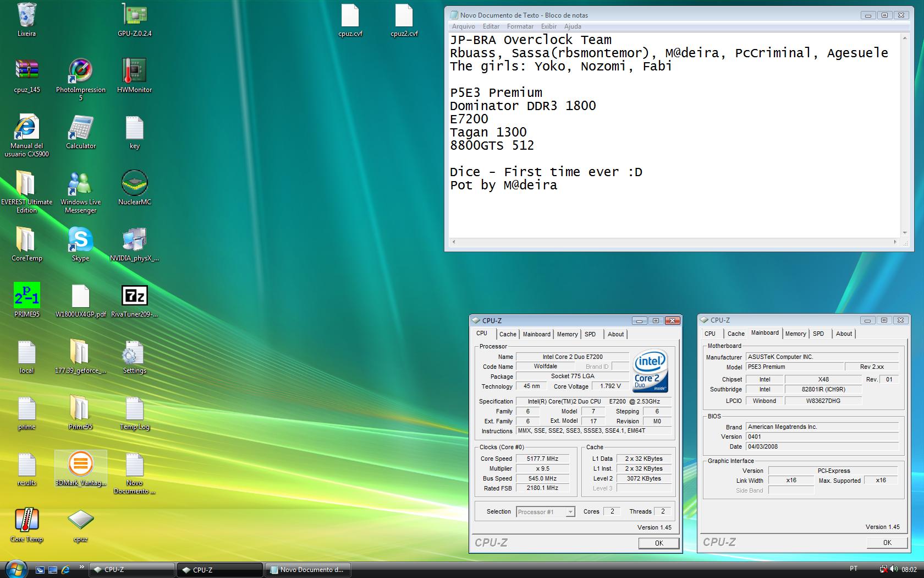This screenshot has width=924, height=578.
Task: Click Notepad horizontal scrollbar right arrow
Action: 895,242
